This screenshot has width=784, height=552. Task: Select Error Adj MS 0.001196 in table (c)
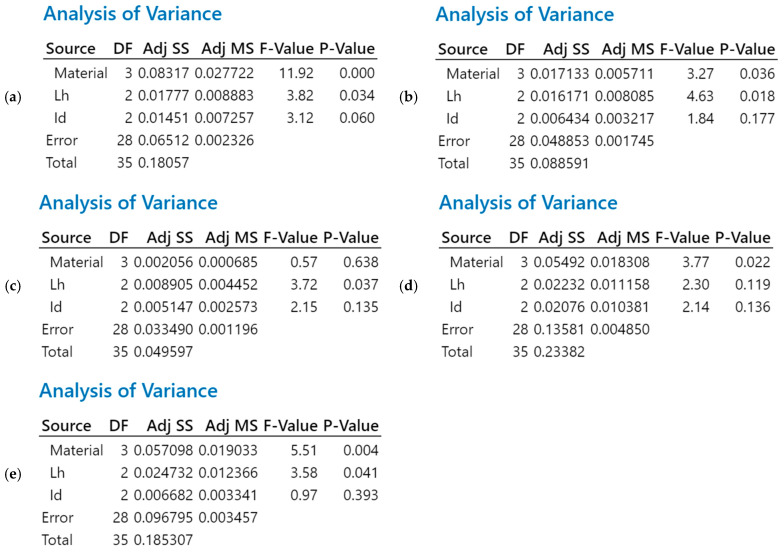pyautogui.click(x=228, y=330)
